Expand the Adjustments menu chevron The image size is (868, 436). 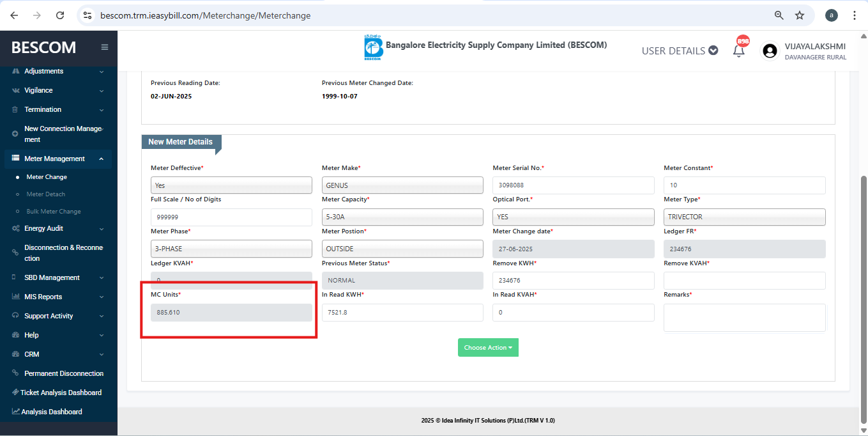click(102, 72)
